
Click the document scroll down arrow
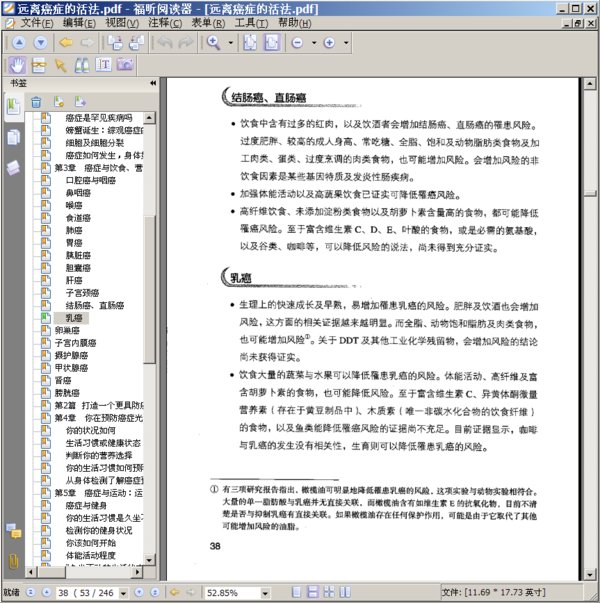[x=590, y=575]
